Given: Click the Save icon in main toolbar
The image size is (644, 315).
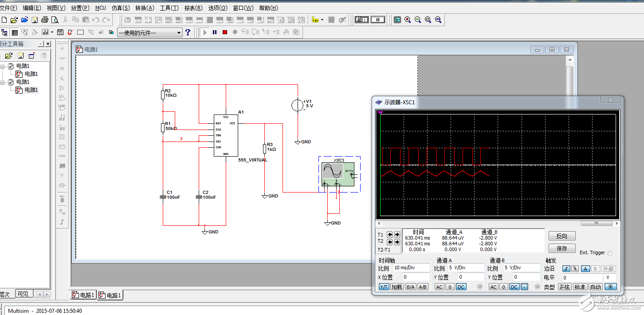Looking at the screenshot, I should (34, 20).
